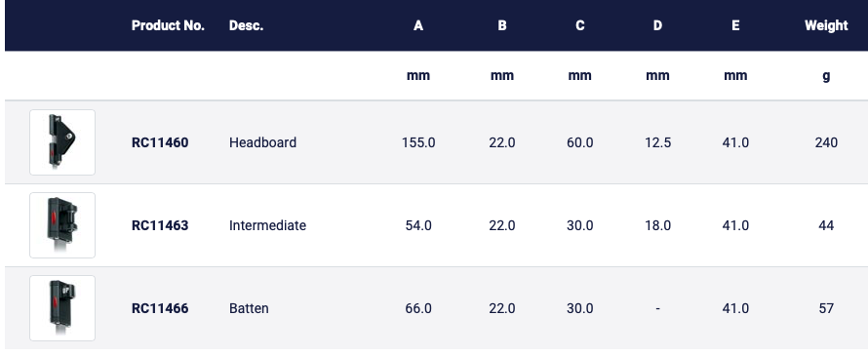Open the Headboard product thumbnail image
The height and width of the screenshot is (356, 868).
pos(62,142)
